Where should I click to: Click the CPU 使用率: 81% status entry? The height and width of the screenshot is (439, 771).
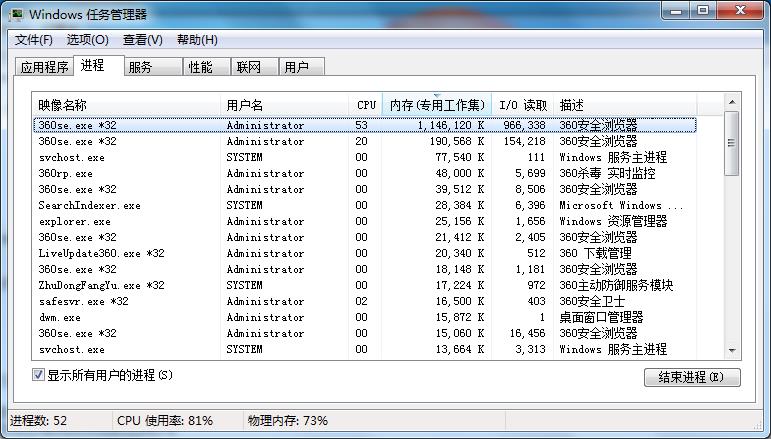click(x=165, y=421)
